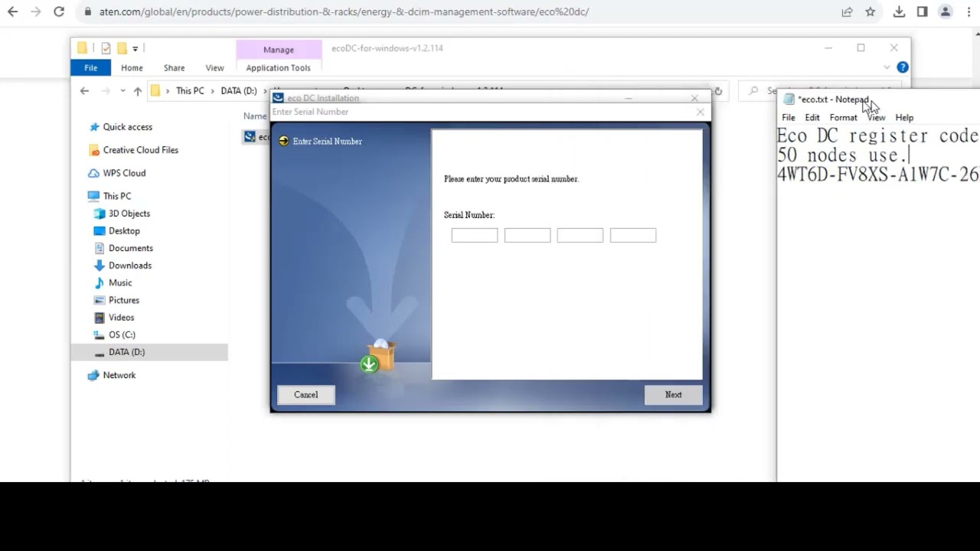
Task: Click This PC in the address breadcrumb
Action: point(190,91)
